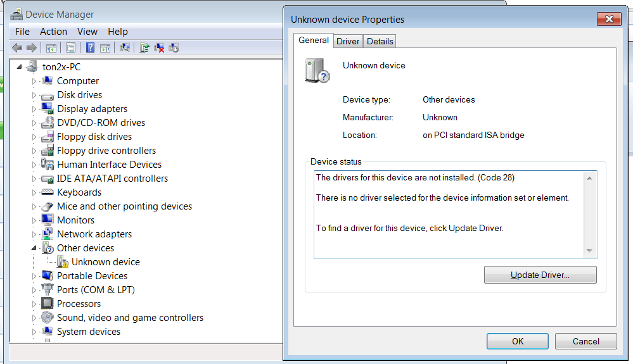633x364 pixels.
Task: Click the Back arrow toolbar icon
Action: point(17,48)
